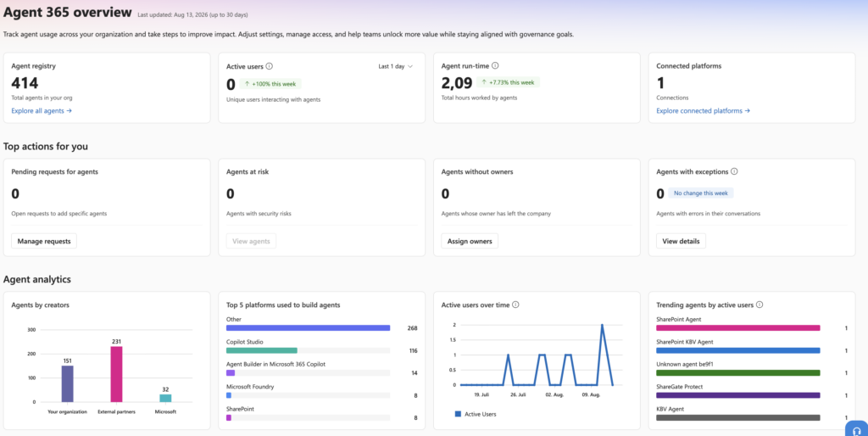Image resolution: width=868 pixels, height=436 pixels.
Task: Click the info icon by Agents with exceptions
Action: 734,171
